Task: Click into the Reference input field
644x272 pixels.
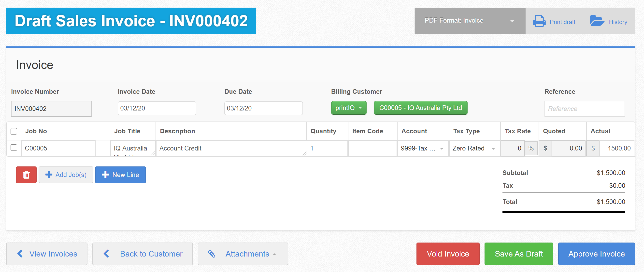Action: tap(584, 109)
